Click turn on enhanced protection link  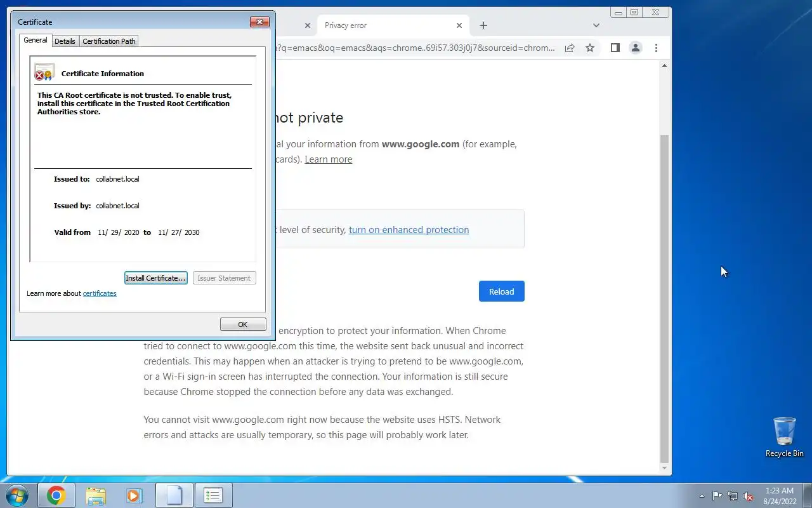(409, 230)
